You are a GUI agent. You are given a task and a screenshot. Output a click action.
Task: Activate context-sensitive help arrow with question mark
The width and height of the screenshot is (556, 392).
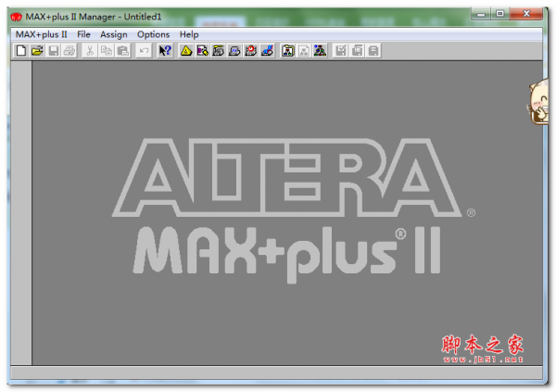(x=165, y=51)
